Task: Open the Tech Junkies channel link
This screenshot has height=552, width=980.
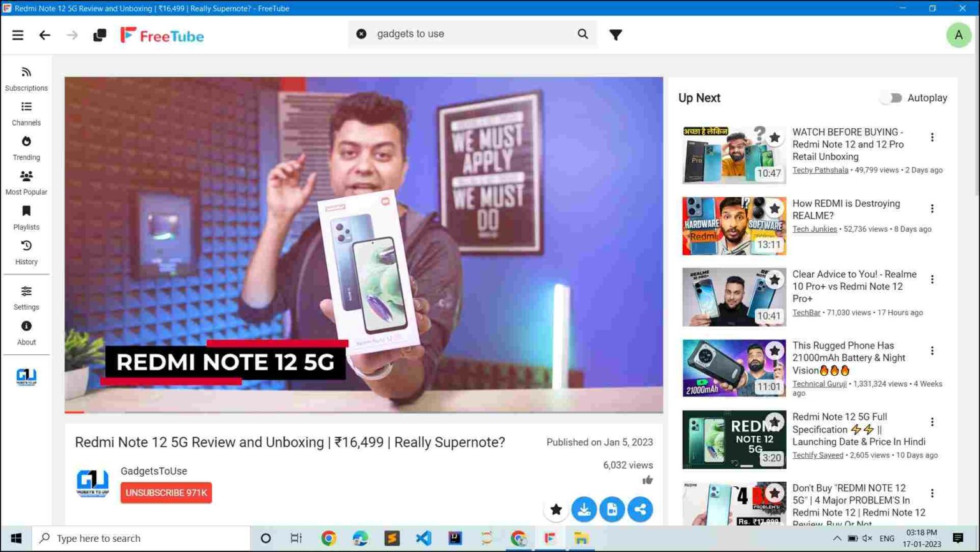Action: pyautogui.click(x=815, y=228)
